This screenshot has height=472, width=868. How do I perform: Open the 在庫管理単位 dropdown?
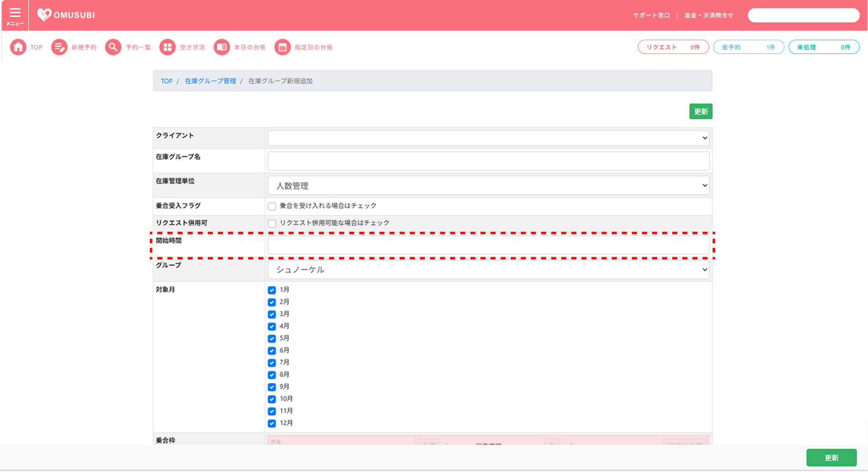tap(488, 186)
